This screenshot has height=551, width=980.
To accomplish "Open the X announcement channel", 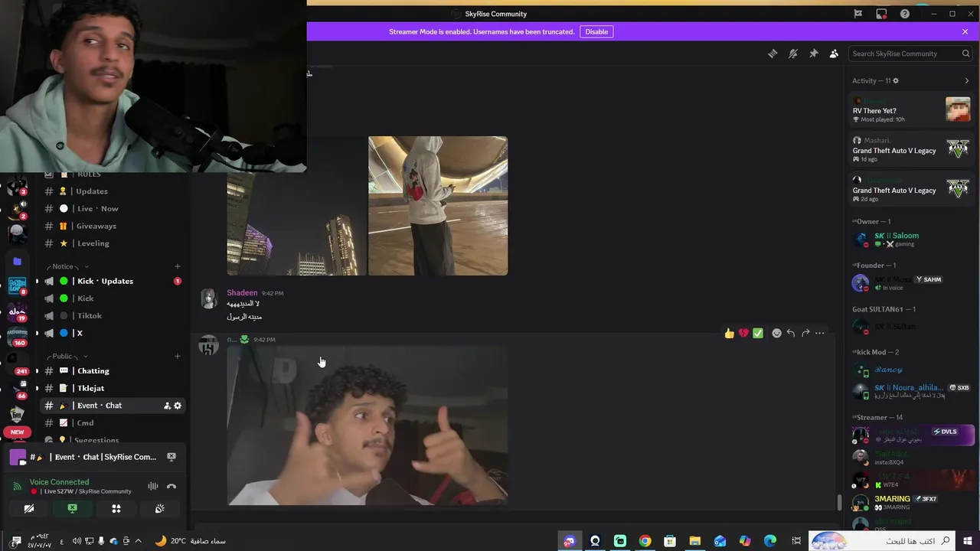I will [x=112, y=333].
